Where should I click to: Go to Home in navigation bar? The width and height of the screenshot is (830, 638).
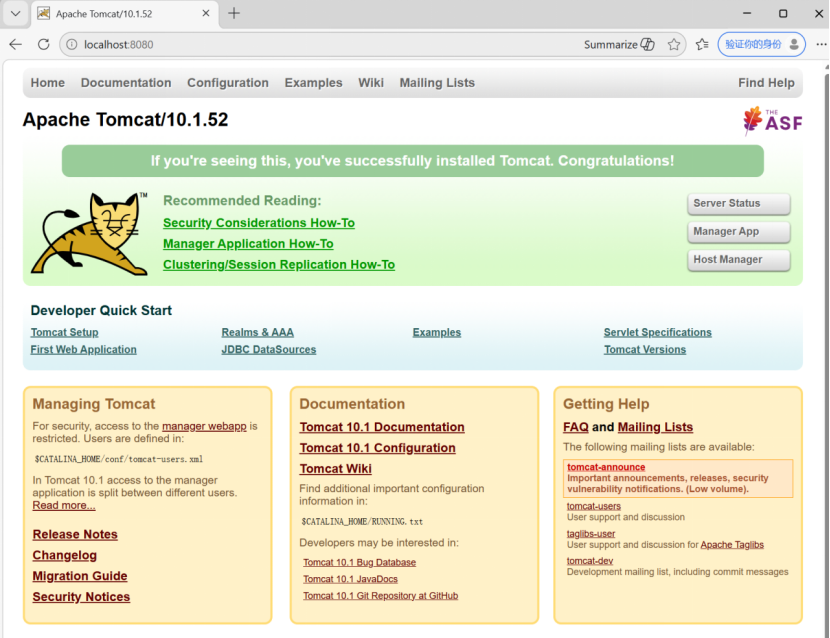[48, 83]
